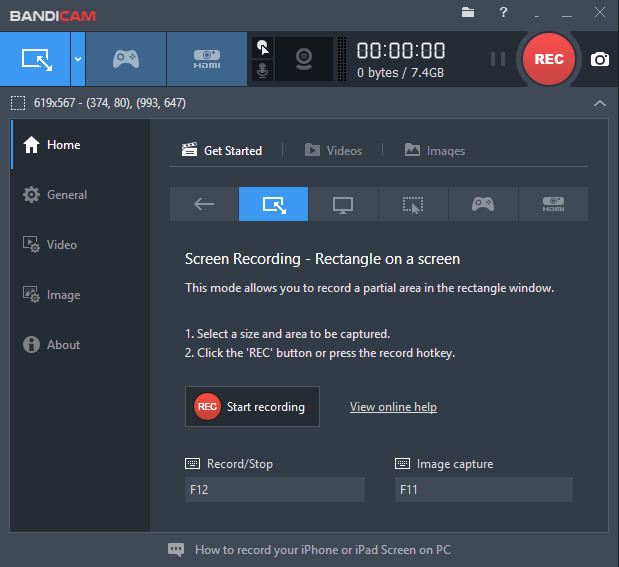Click the keyboard icon beside Record/Stop

pos(193,464)
